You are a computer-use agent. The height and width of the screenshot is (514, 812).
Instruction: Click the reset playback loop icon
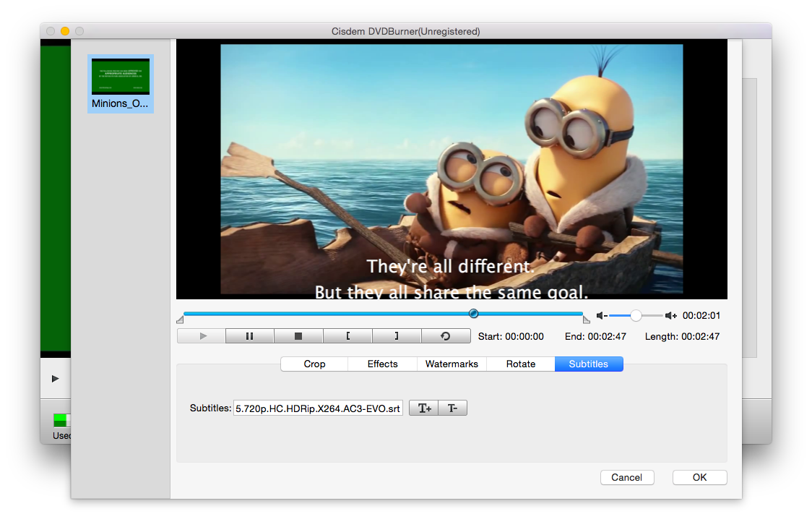pyautogui.click(x=446, y=335)
